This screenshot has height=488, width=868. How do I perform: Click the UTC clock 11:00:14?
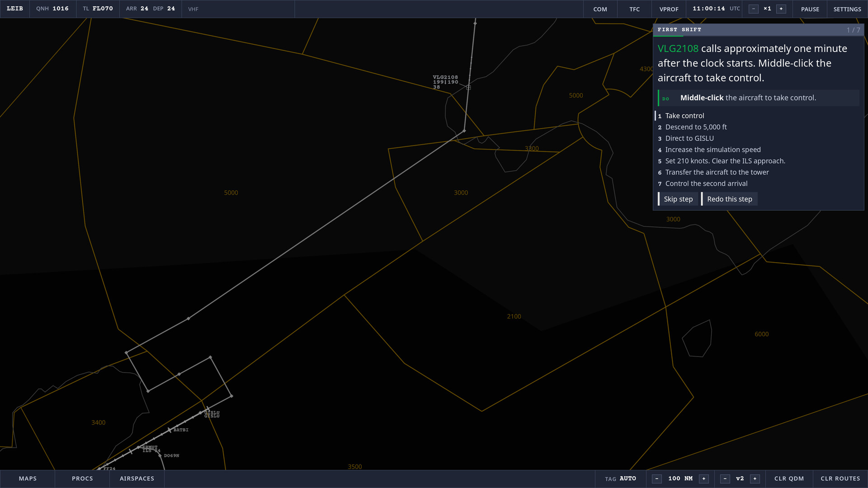coord(716,9)
